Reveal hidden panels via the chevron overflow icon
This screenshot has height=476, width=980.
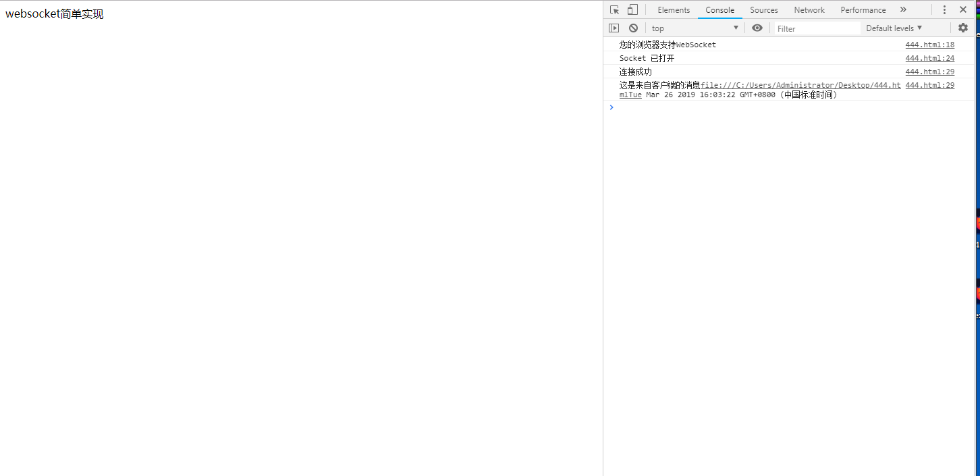coord(903,9)
